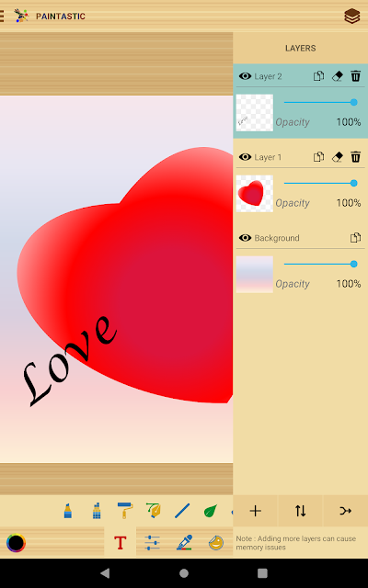Select the Layer 1 heart thumbnail
Image resolution: width=368 pixels, height=588 pixels.
[x=255, y=194]
